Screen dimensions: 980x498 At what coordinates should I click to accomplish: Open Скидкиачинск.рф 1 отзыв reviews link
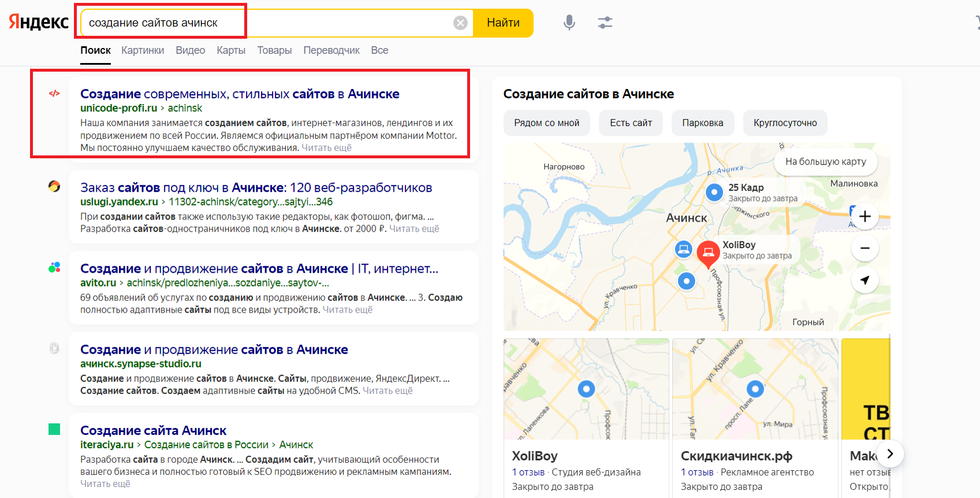[x=697, y=472]
